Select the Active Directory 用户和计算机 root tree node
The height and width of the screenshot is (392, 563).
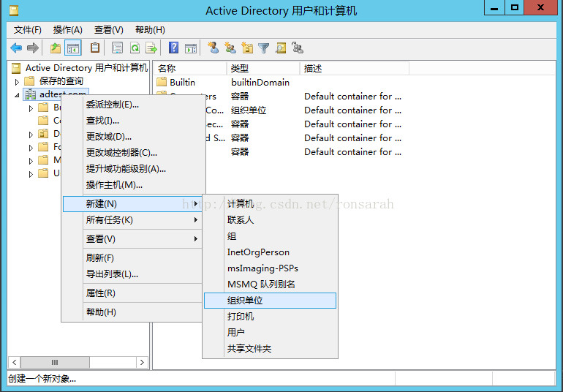point(80,67)
